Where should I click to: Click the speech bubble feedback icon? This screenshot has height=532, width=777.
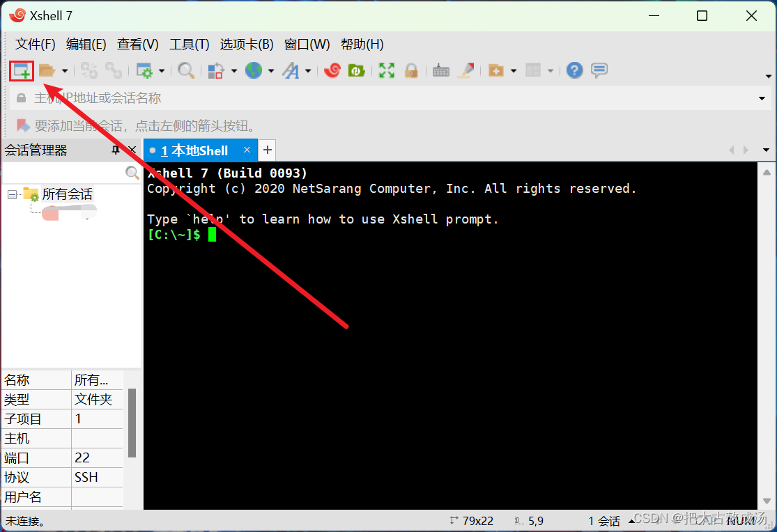tap(599, 70)
